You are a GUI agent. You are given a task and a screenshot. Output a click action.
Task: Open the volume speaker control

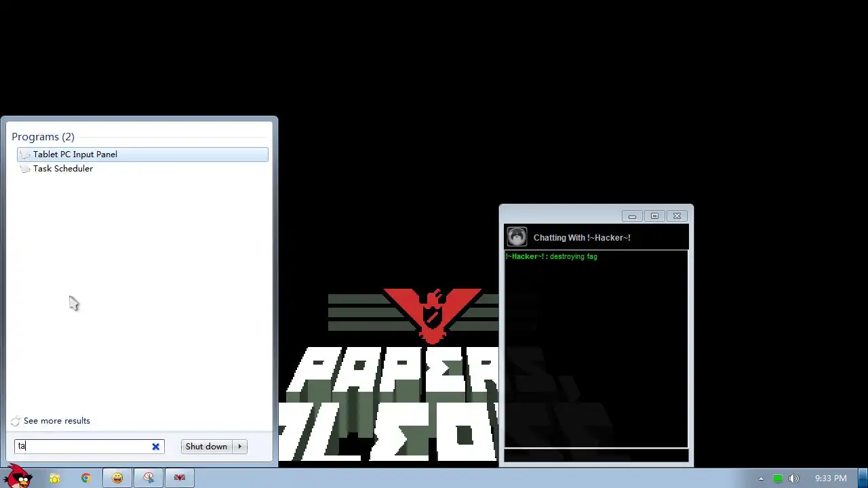[794, 479]
